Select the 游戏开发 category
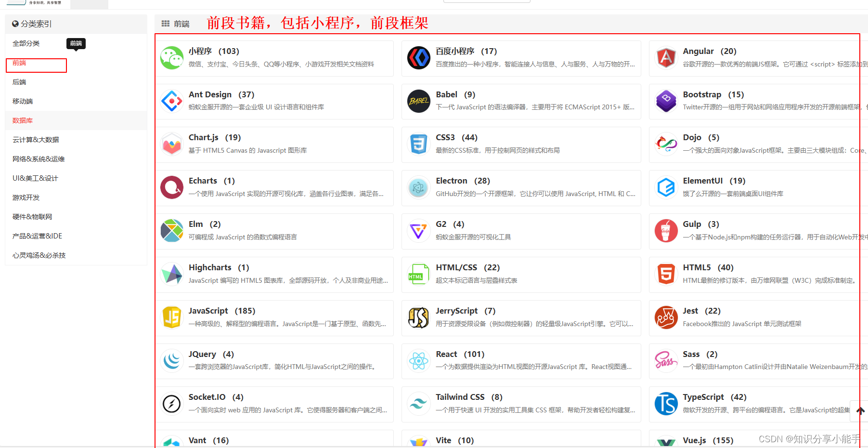Viewport: 868px width, 448px height. click(26, 198)
